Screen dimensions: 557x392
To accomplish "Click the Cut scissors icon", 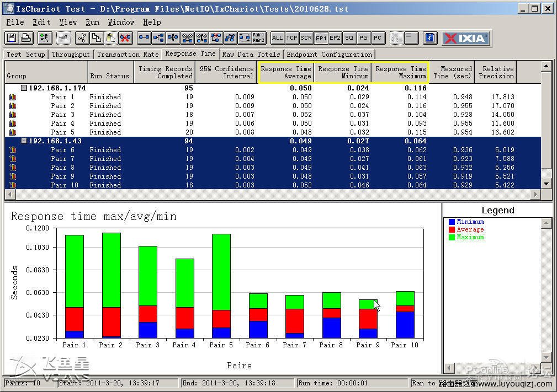I will pyautogui.click(x=82, y=38).
